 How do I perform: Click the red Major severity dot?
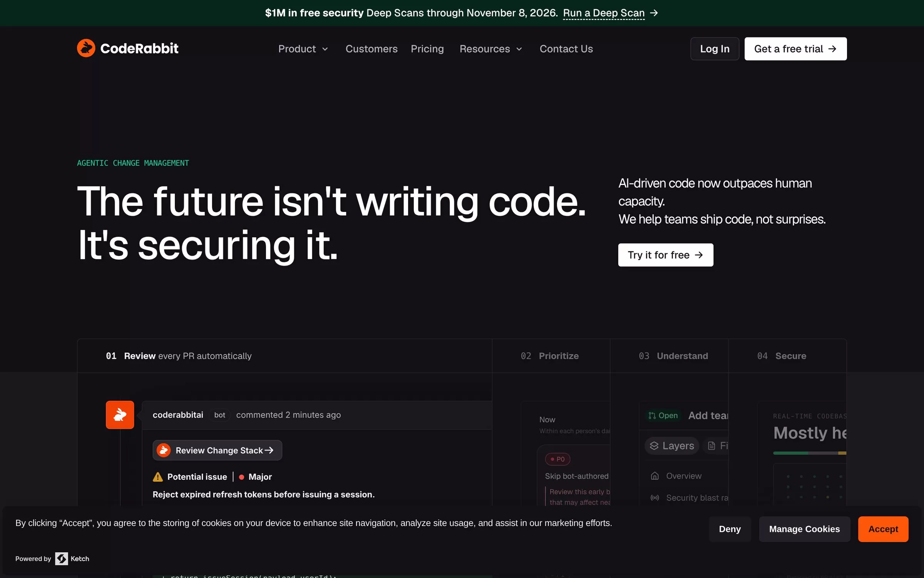coord(241,477)
